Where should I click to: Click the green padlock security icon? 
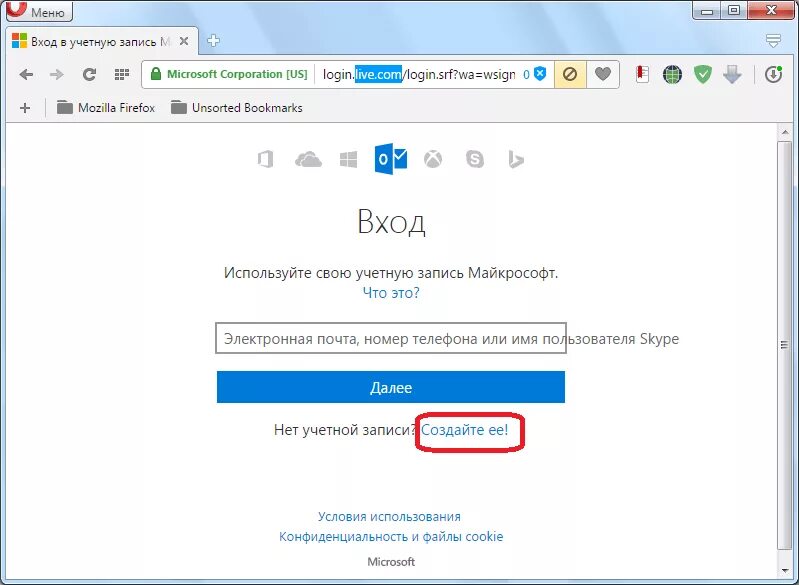click(x=155, y=74)
